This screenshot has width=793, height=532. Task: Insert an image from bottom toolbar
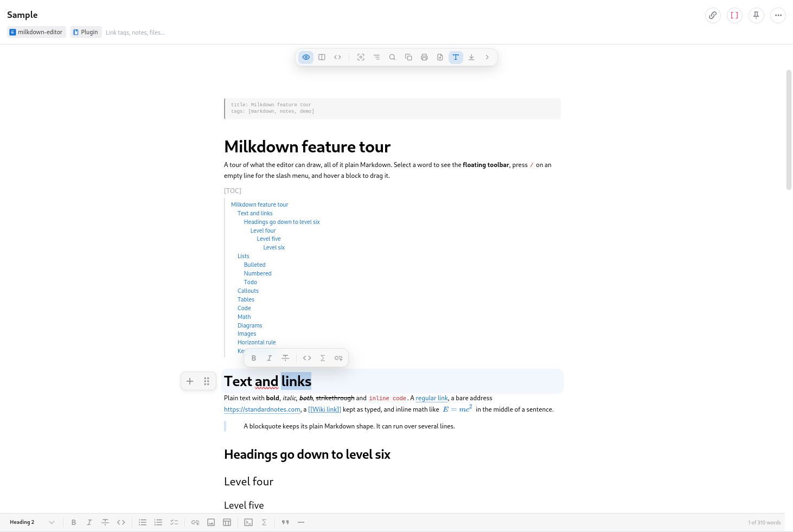click(211, 522)
